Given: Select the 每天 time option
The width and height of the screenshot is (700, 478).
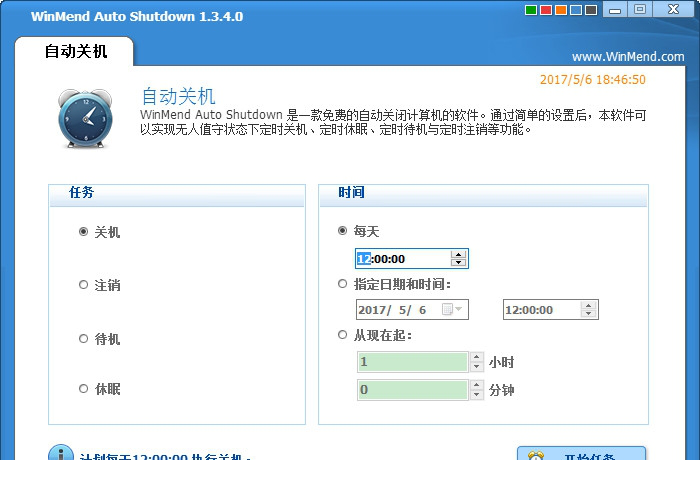Looking at the screenshot, I should pos(342,231).
